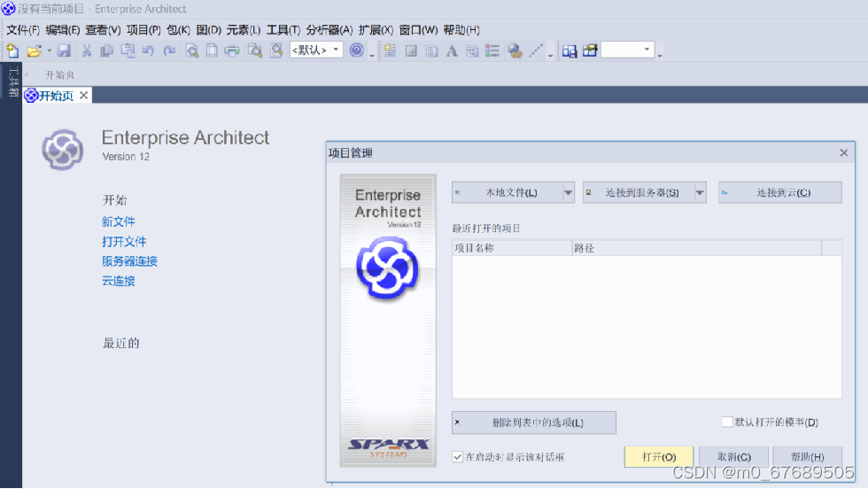
Task: Click the Save diskette icon
Action: click(64, 51)
